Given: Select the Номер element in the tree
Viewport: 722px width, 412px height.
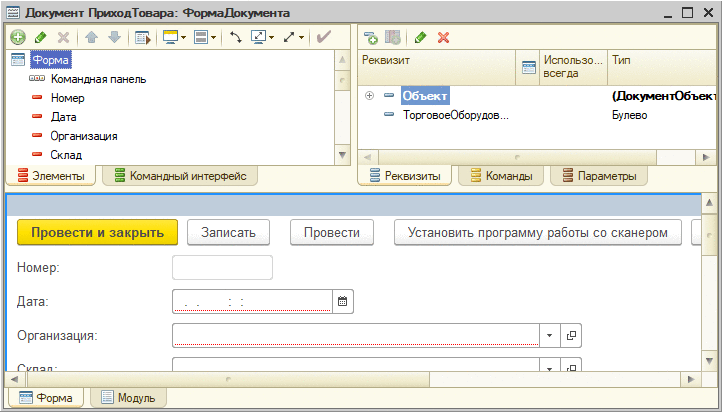Looking at the screenshot, I should [67, 98].
